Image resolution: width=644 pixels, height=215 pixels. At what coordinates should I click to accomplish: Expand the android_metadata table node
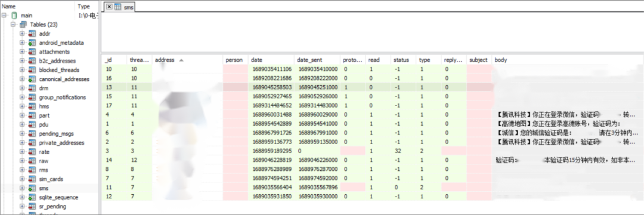(22, 43)
